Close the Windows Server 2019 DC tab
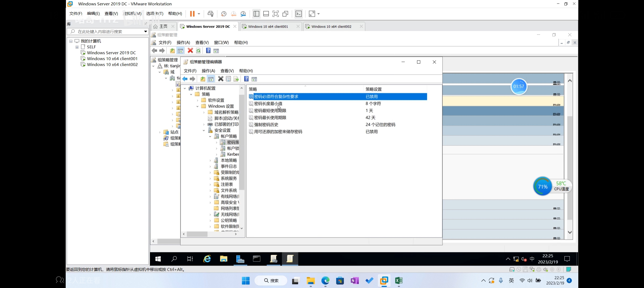 tap(235, 26)
